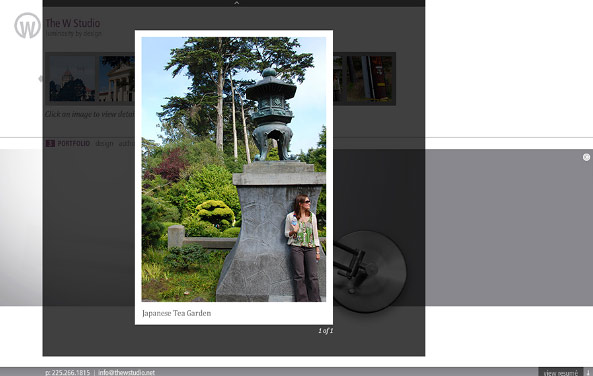593x376 pixels.
Task: Open the Portfolio tab
Action: [x=74, y=143]
